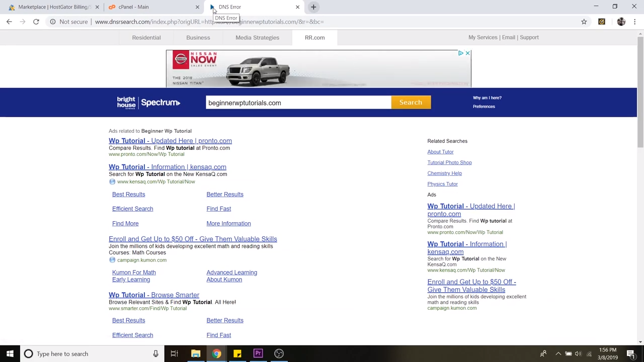The width and height of the screenshot is (644, 362).
Task: Open the About Tutor related search
Action: (x=440, y=152)
